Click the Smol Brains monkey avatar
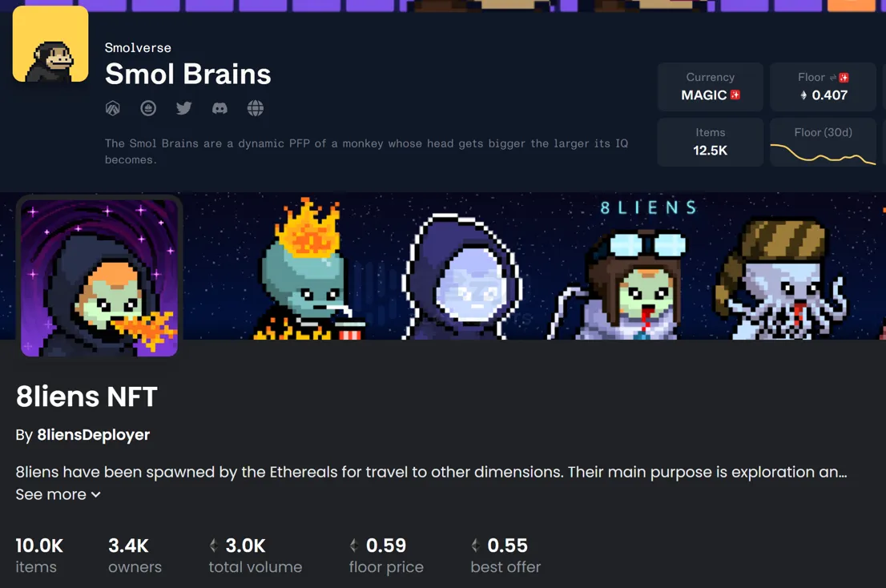This screenshot has height=588, width=886. [x=50, y=44]
